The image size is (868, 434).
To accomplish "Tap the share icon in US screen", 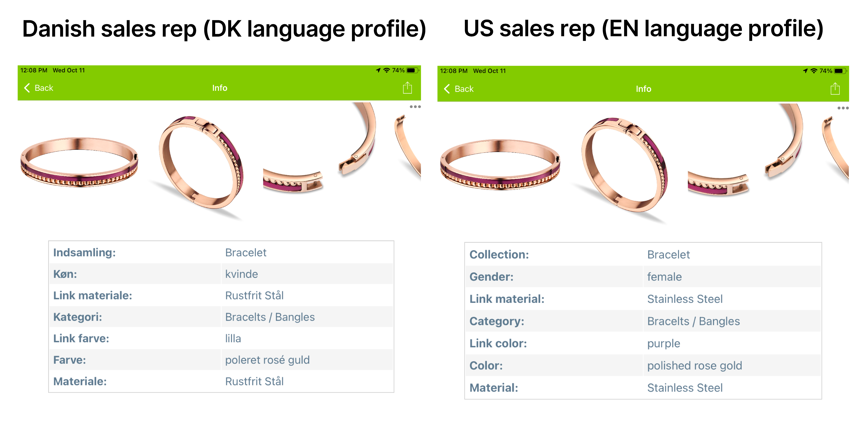I will pos(835,89).
